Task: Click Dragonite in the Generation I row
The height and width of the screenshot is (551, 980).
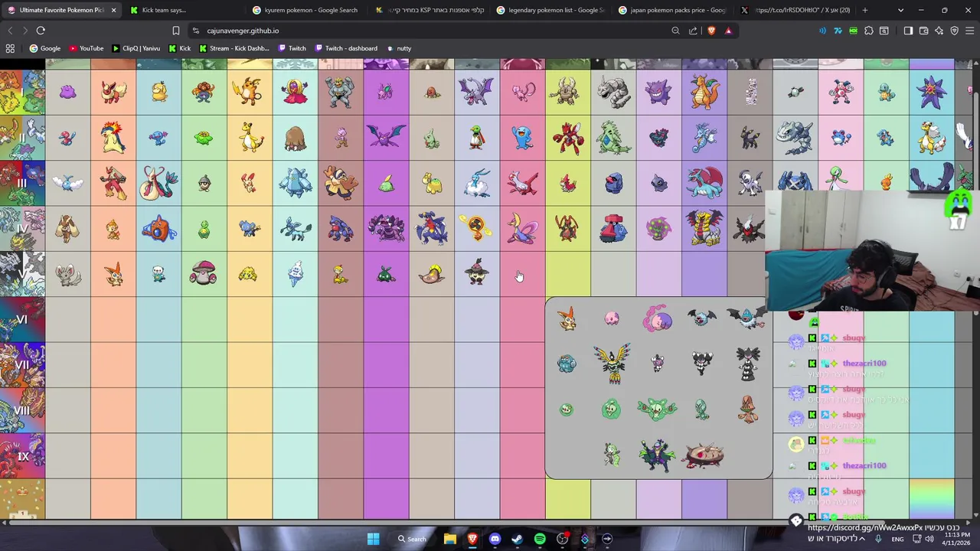Action: tap(704, 92)
